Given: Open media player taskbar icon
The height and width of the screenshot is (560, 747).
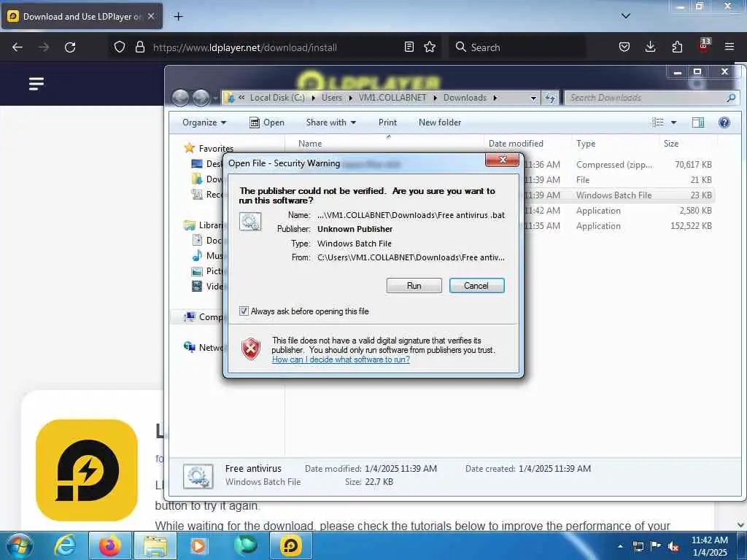Looking at the screenshot, I should tap(198, 545).
